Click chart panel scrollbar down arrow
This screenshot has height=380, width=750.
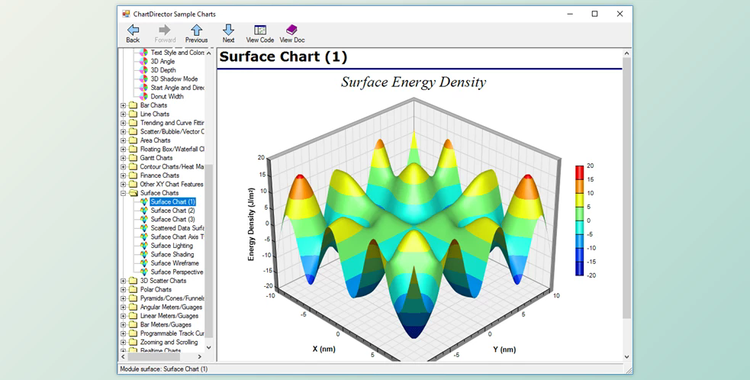(x=627, y=357)
